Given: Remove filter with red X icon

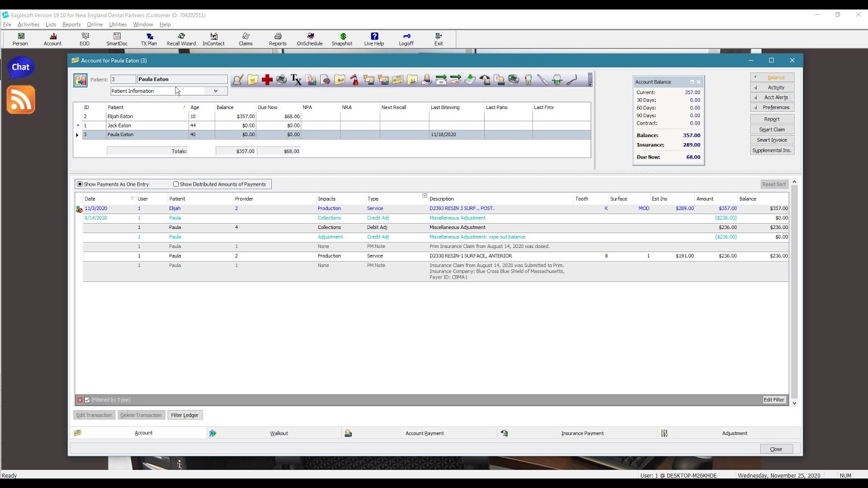Looking at the screenshot, I should (79, 400).
